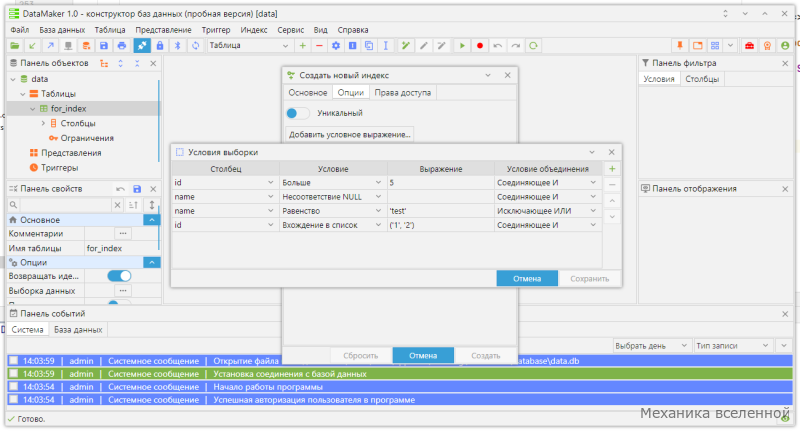
Task: Click the red record circle icon
Action: click(480, 46)
